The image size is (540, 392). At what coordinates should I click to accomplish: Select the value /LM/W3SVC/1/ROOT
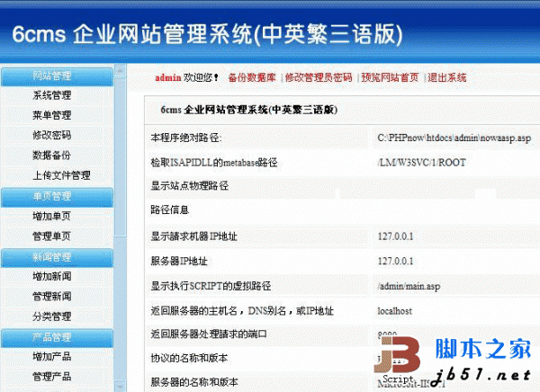(421, 163)
